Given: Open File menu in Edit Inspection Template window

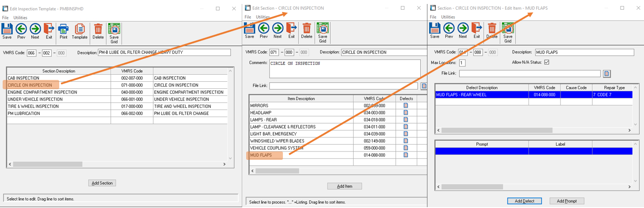Looking at the screenshot, I should (5, 18).
